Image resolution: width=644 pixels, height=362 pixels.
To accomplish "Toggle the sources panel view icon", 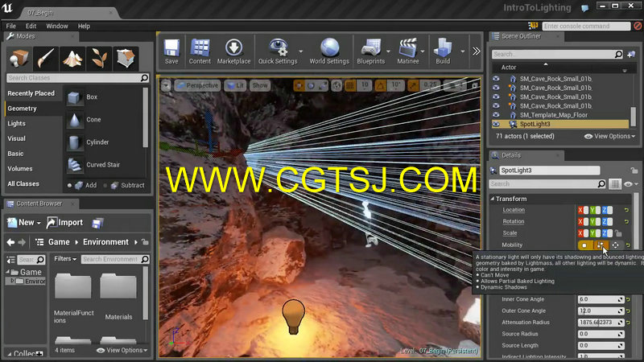I will 10,259.
